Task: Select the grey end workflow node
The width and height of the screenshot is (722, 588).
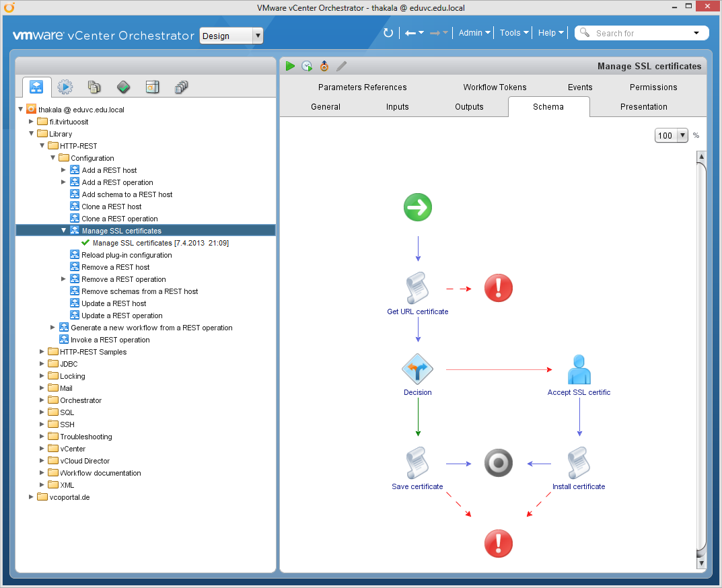Action: [x=498, y=463]
